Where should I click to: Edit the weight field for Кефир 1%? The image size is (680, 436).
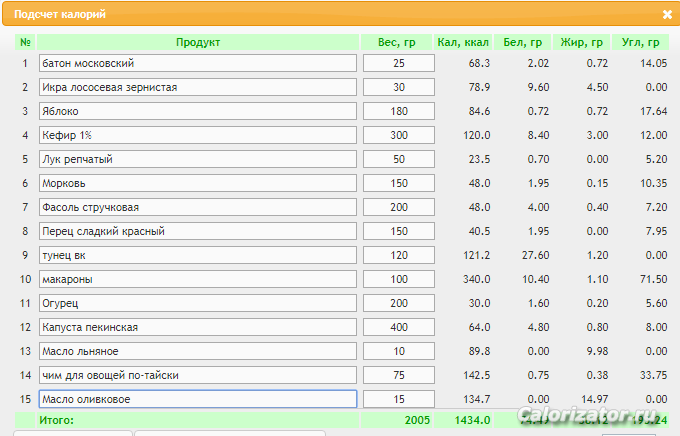point(398,135)
